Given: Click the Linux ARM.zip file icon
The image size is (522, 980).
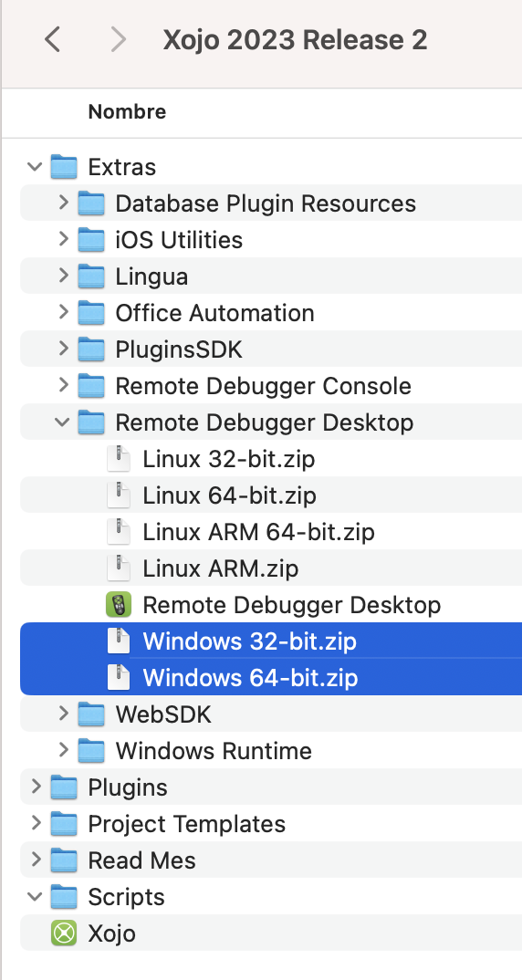Looking at the screenshot, I should click(x=119, y=568).
